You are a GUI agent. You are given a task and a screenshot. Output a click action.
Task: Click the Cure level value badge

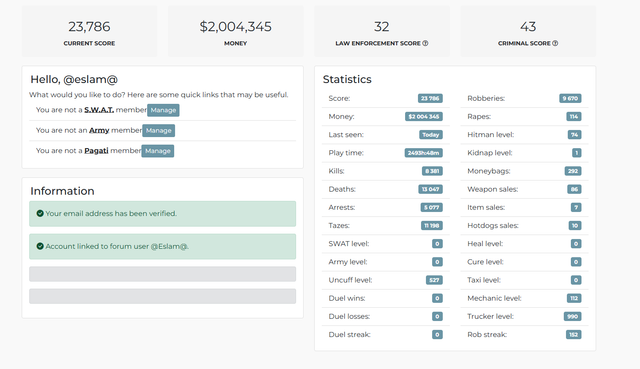(576, 262)
